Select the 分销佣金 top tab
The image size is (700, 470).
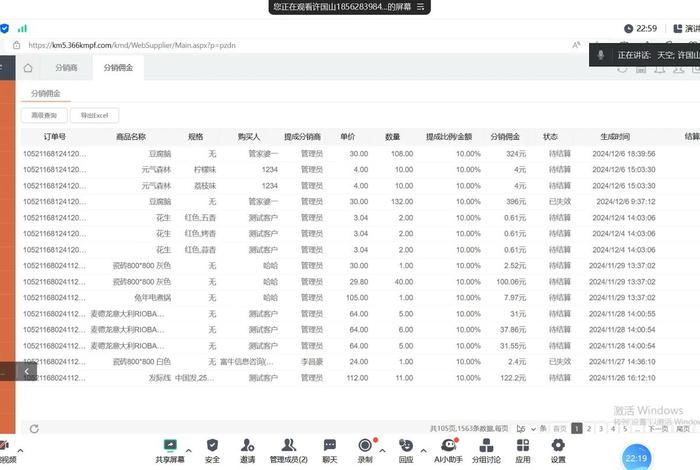(x=118, y=68)
